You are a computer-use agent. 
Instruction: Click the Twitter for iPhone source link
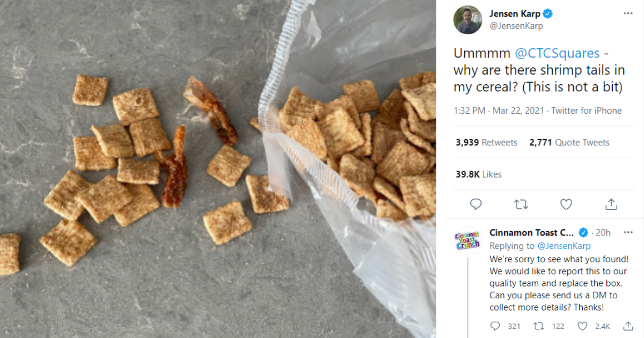click(587, 111)
